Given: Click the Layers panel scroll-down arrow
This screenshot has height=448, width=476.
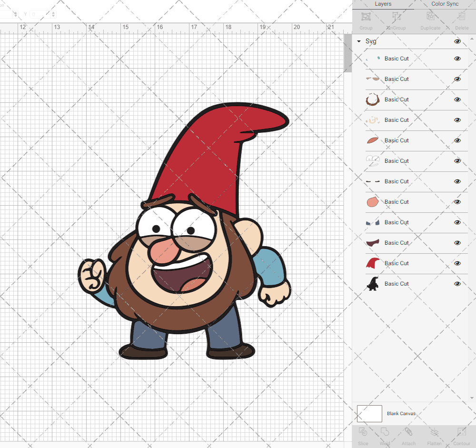Looking at the screenshot, I should click(471, 398).
